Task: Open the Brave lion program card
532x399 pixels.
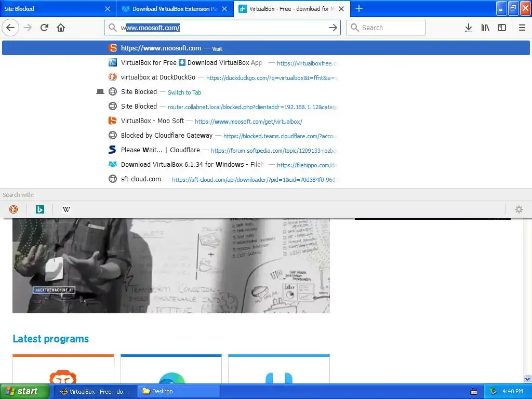Action: point(63,369)
